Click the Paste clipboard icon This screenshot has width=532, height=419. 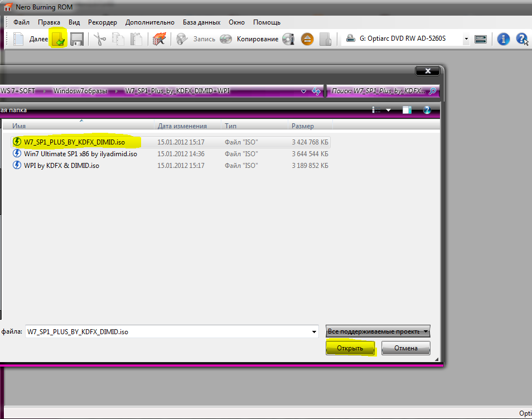pos(136,39)
